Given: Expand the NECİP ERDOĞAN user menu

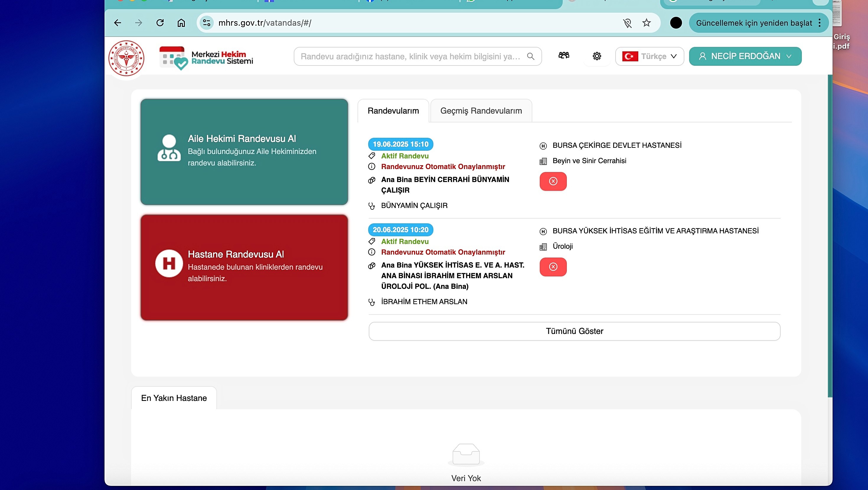Looking at the screenshot, I should (x=745, y=56).
